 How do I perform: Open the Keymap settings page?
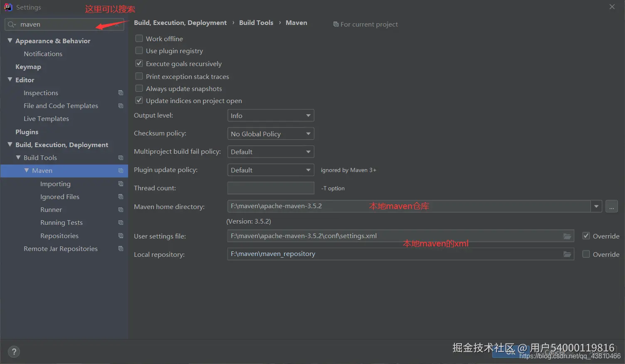[28, 66]
